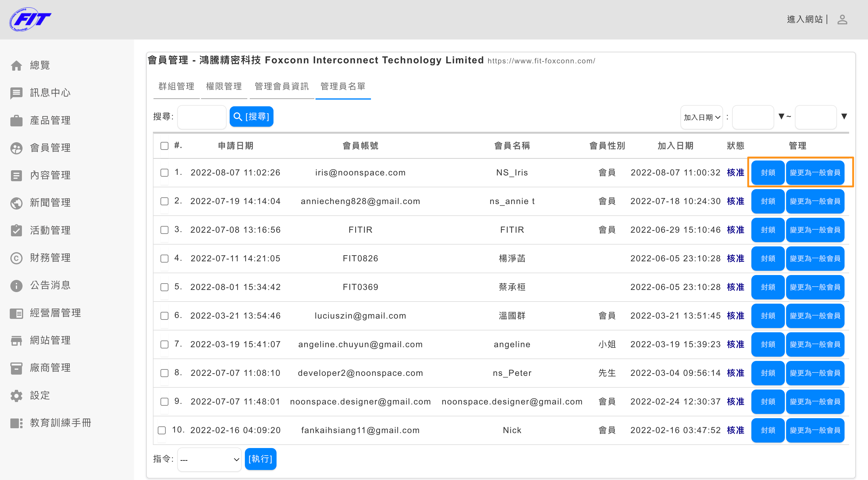
Task: Click 封鎖 for 楊淨菡 row
Action: [768, 259]
